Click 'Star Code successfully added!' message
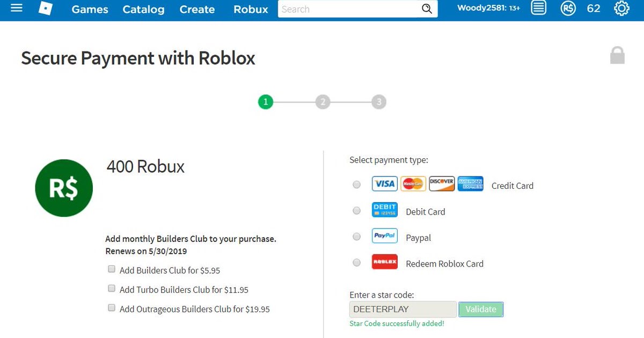644x338 pixels. tap(397, 324)
